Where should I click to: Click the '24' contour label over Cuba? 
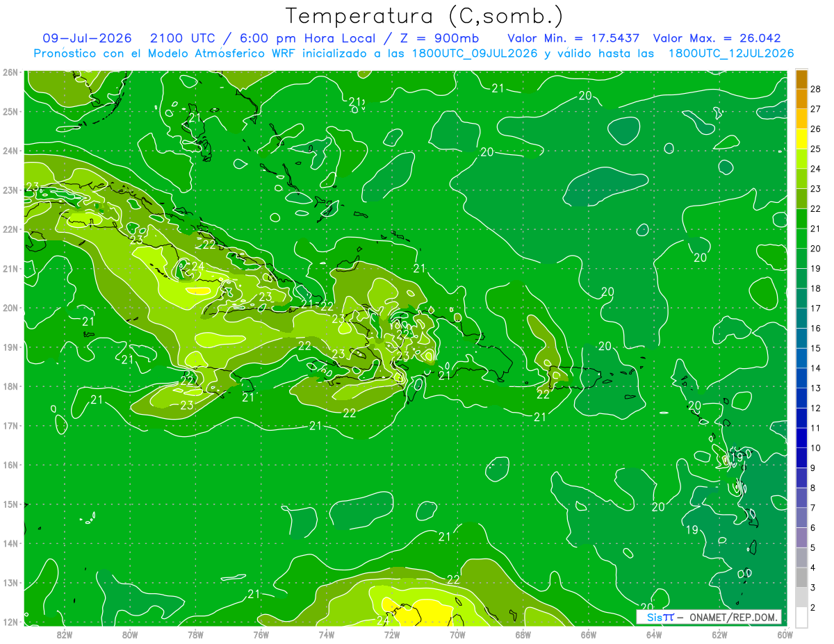coord(198,266)
